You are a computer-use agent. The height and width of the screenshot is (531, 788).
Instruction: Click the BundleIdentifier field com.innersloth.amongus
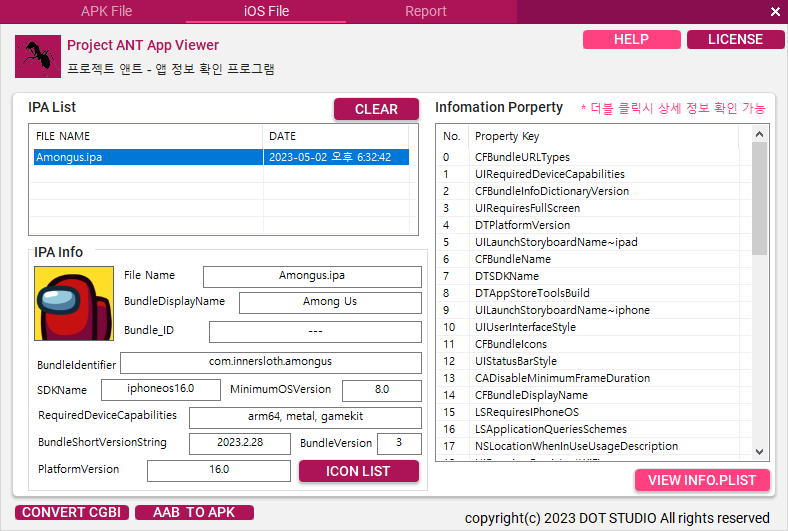(x=270, y=362)
